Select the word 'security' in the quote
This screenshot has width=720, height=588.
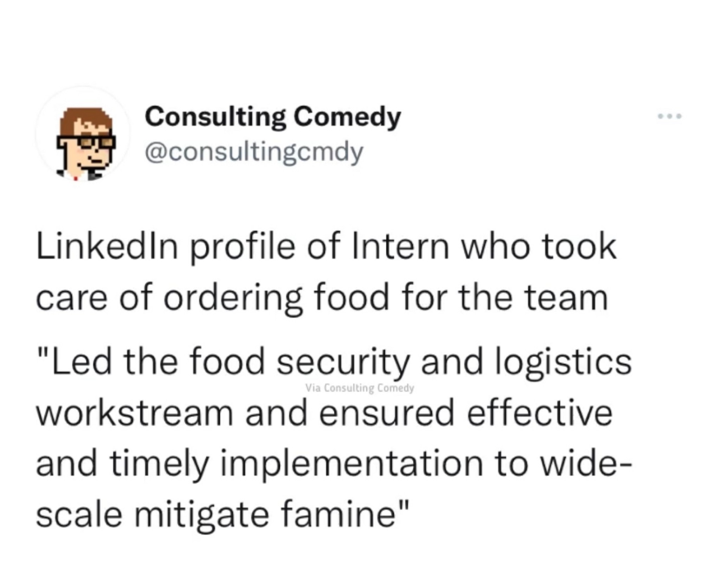(x=343, y=364)
